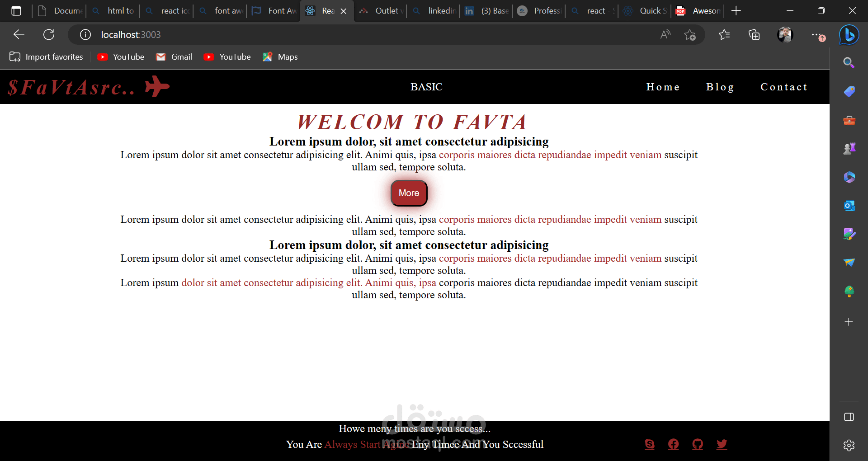Switch to the linkedin search tab
The height and width of the screenshot is (461, 868).
[434, 11]
